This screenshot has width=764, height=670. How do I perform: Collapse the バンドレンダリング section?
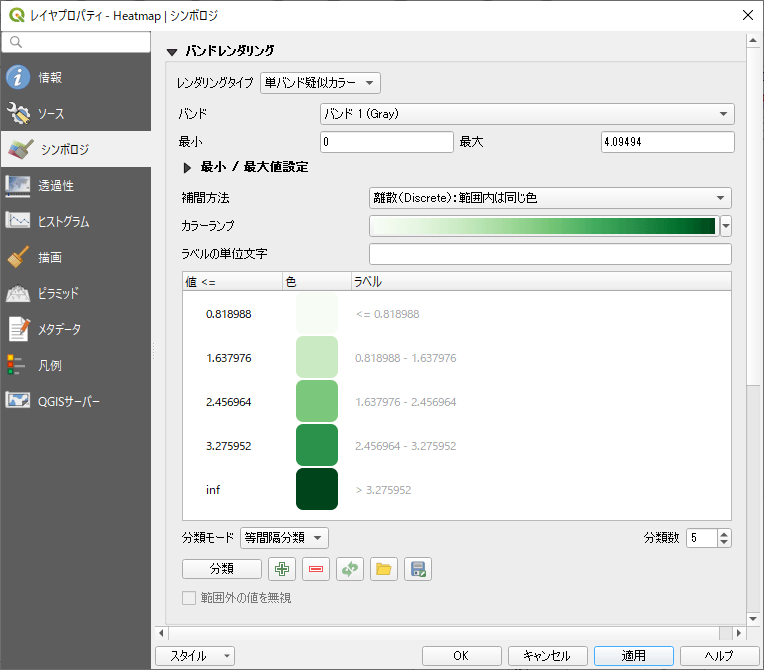172,51
